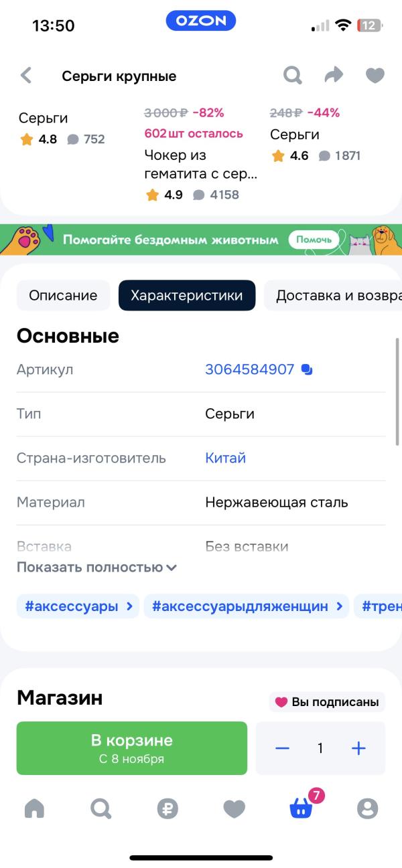402x868 pixels.
Task: Open the profile icon in bottom bar
Action: point(367,808)
